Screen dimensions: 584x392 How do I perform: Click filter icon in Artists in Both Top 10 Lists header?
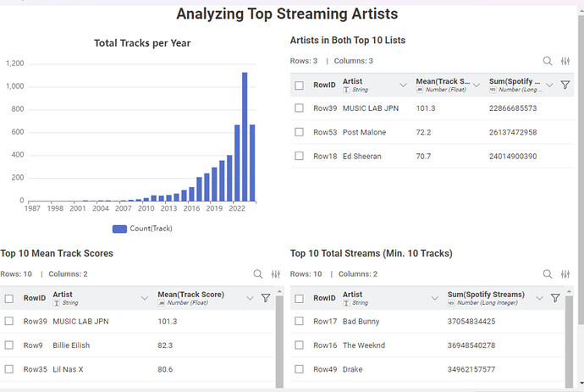click(565, 86)
